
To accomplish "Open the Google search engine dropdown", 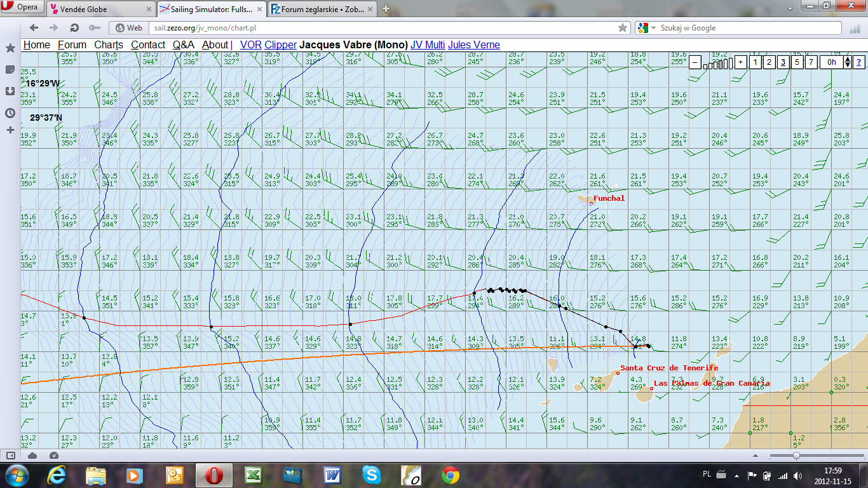I will coord(648,28).
